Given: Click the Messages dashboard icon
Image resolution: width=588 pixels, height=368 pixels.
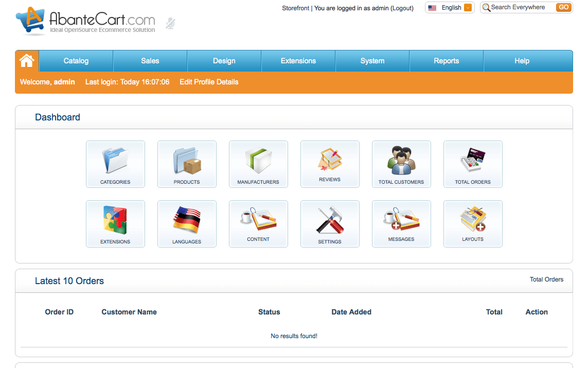Looking at the screenshot, I should [x=401, y=223].
